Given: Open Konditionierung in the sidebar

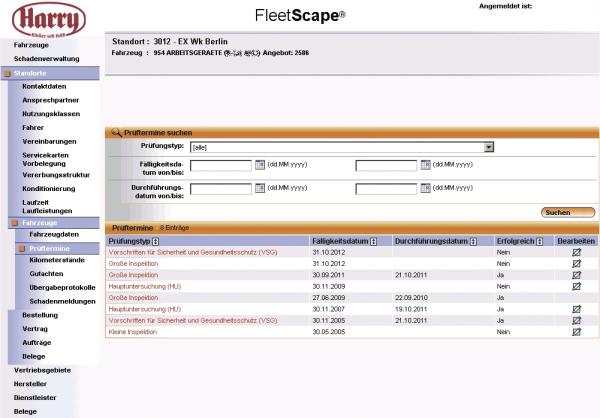Looking at the screenshot, I should point(49,189).
